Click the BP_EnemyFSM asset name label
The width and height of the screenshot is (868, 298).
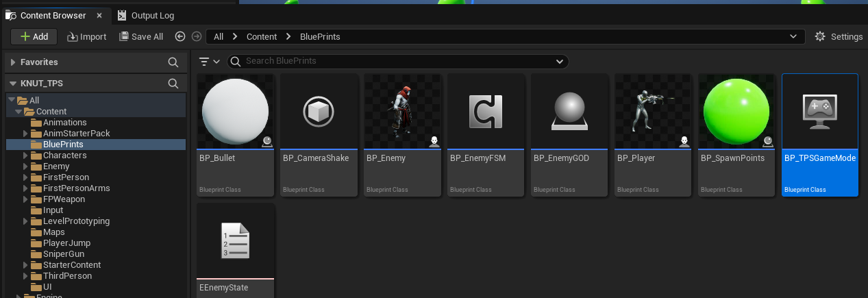click(478, 158)
